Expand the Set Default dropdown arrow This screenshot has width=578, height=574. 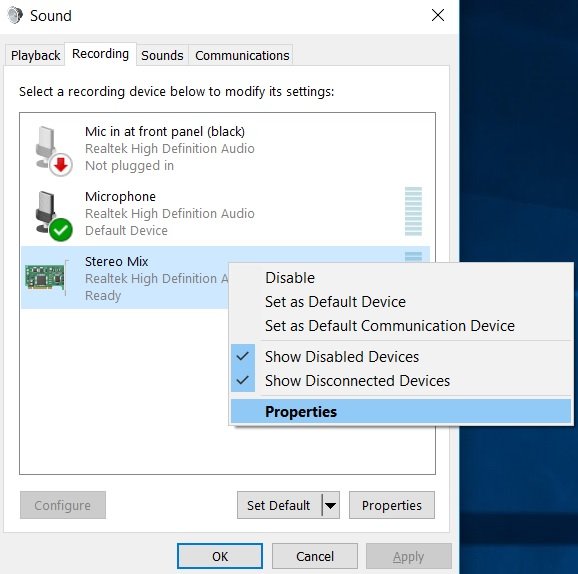coord(331,505)
